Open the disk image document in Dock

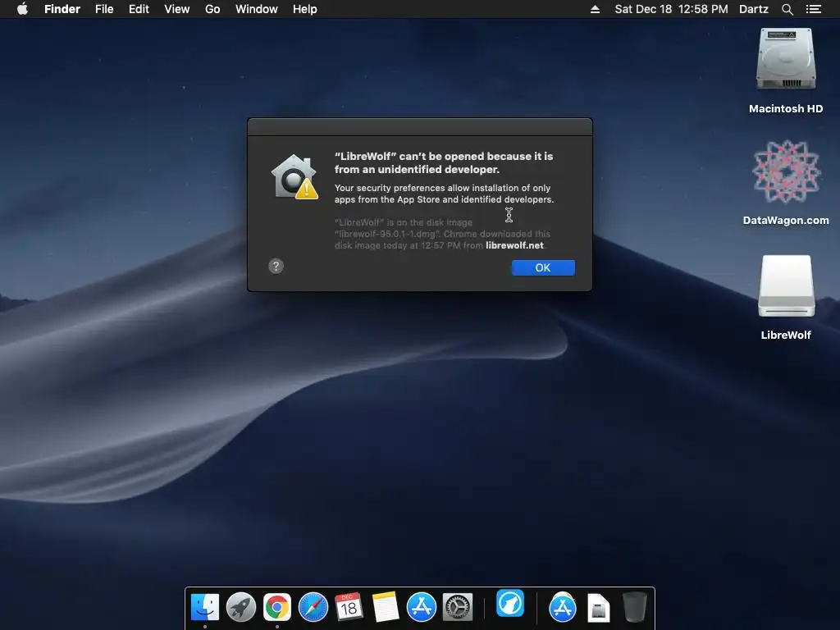598,608
